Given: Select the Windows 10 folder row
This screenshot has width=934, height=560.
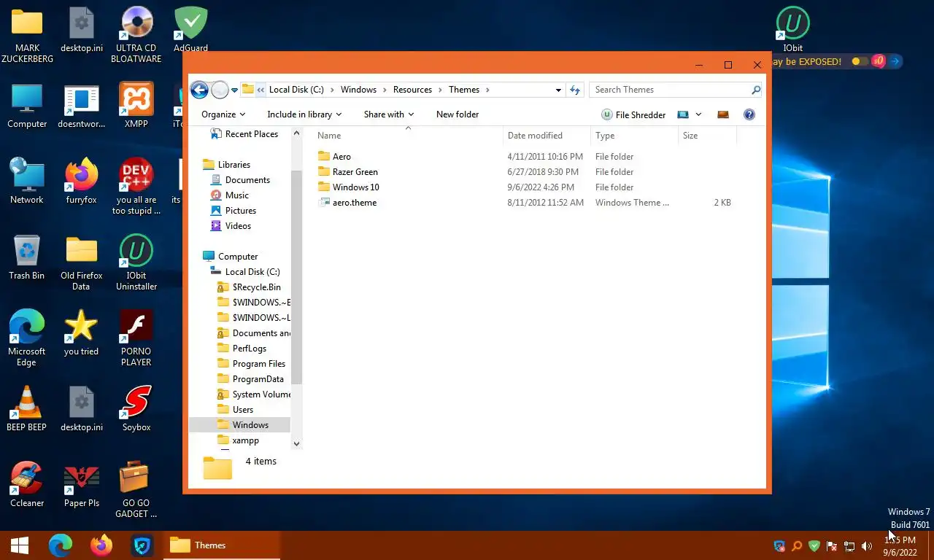Looking at the screenshot, I should pos(525,187).
